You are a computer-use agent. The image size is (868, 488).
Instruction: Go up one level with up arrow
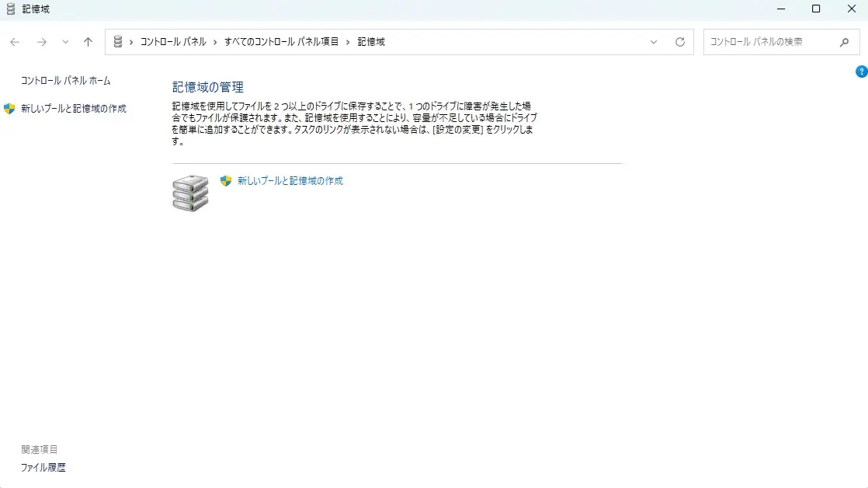tap(88, 42)
